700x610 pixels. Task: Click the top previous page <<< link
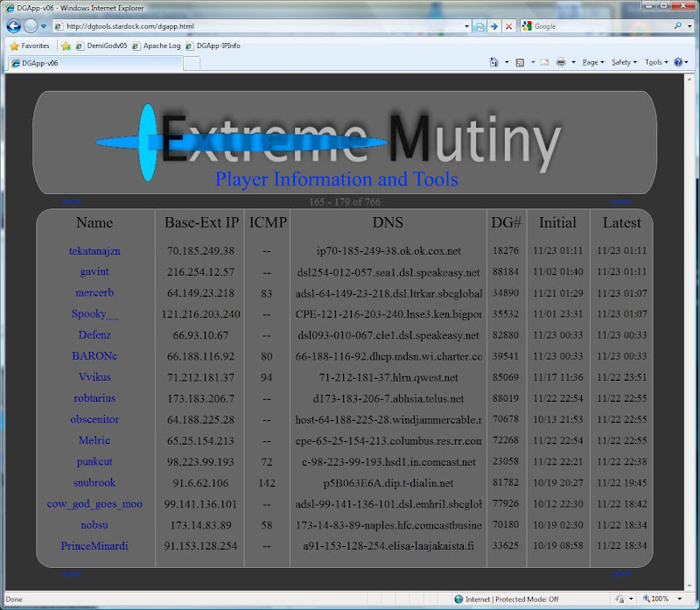click(x=72, y=202)
